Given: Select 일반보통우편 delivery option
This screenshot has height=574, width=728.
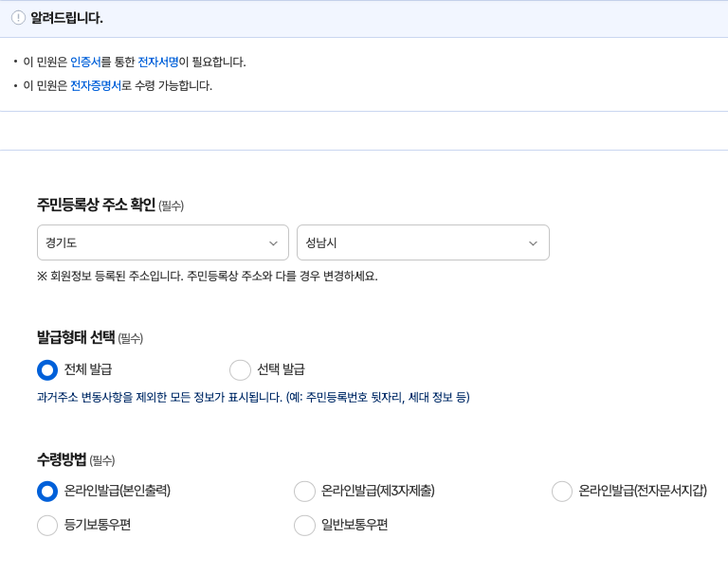Looking at the screenshot, I should (x=304, y=526).
